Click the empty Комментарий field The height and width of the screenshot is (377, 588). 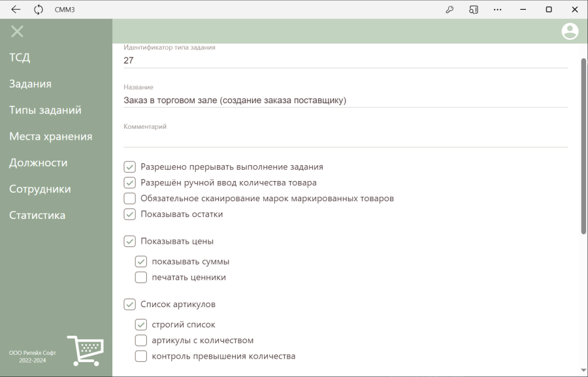(x=346, y=140)
